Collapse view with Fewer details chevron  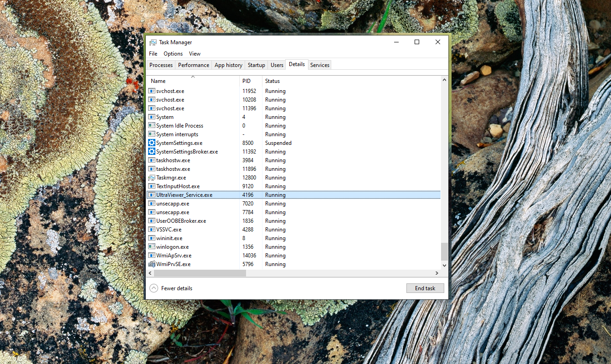pos(154,288)
